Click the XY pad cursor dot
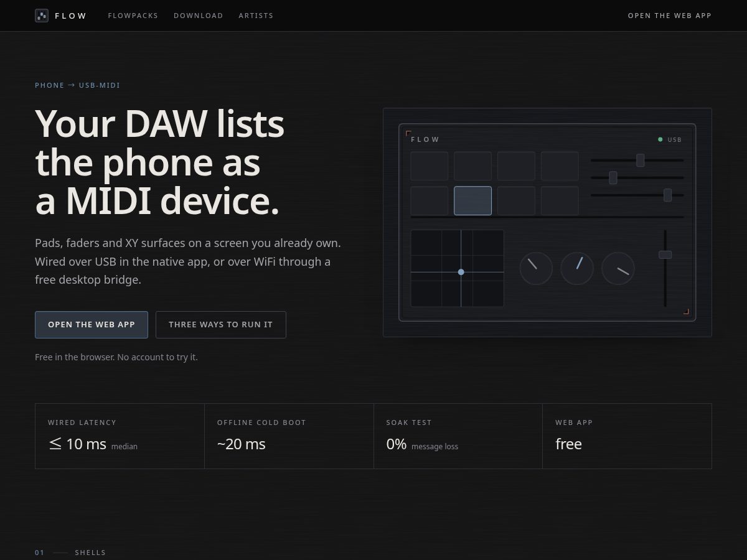The image size is (747, 560). pyautogui.click(x=461, y=272)
